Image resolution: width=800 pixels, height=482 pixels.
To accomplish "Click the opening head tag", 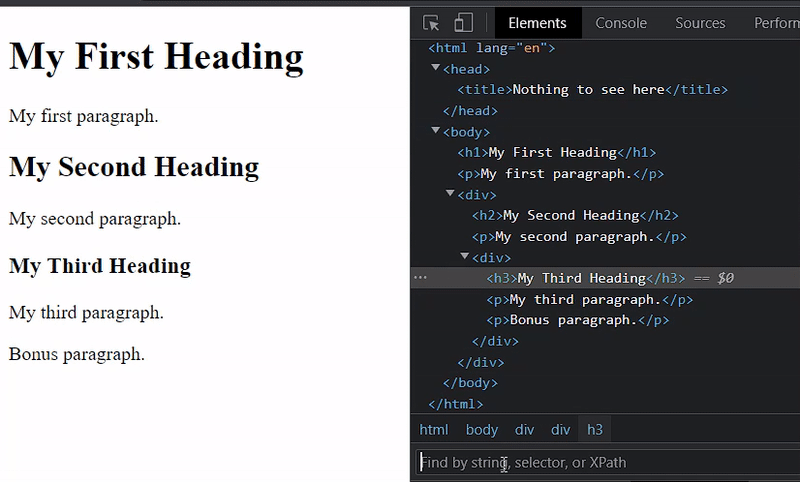I will coord(466,69).
